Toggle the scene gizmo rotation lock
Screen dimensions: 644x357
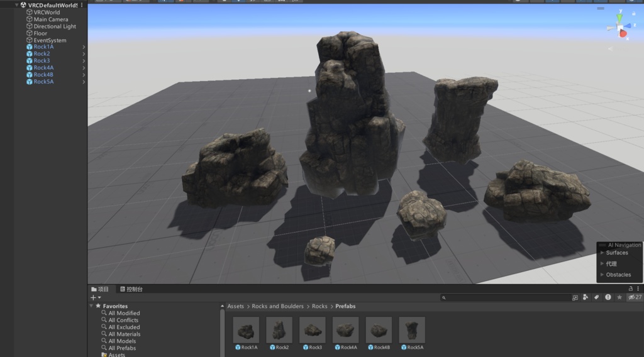634,14
